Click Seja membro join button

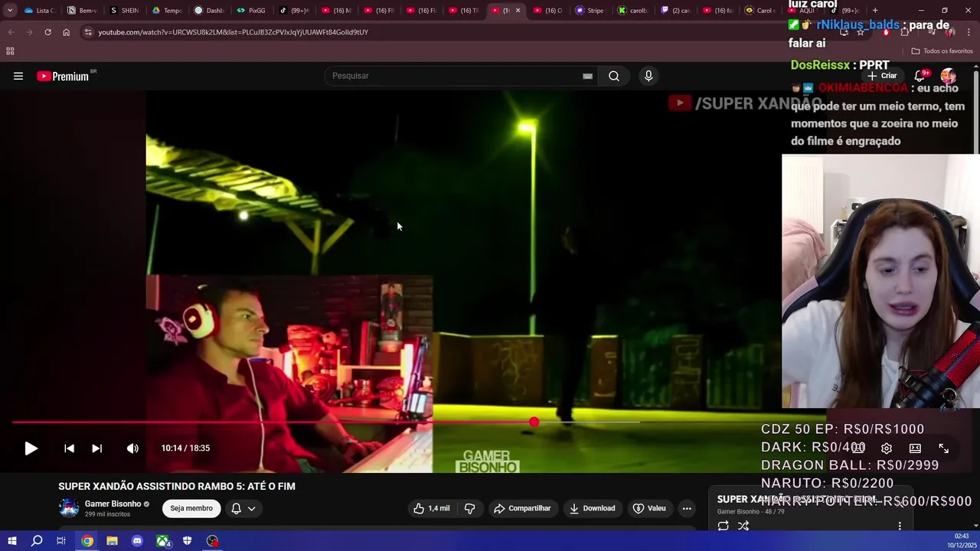(191, 508)
